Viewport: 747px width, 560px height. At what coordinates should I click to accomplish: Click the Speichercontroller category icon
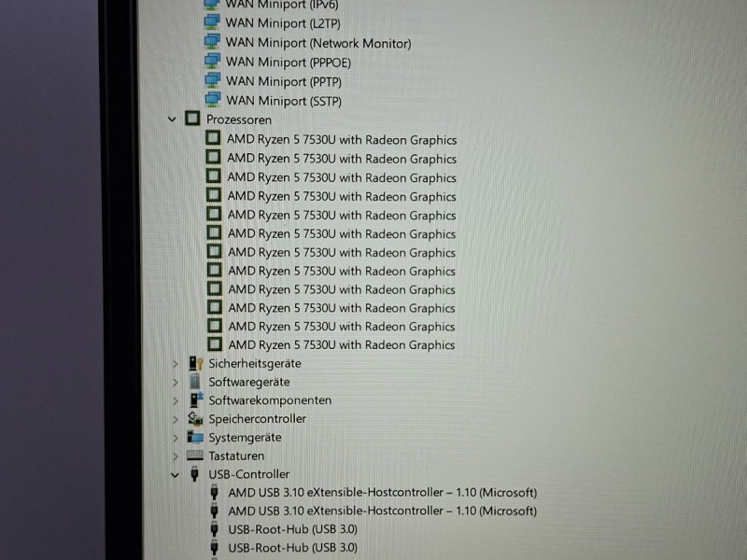click(x=195, y=419)
